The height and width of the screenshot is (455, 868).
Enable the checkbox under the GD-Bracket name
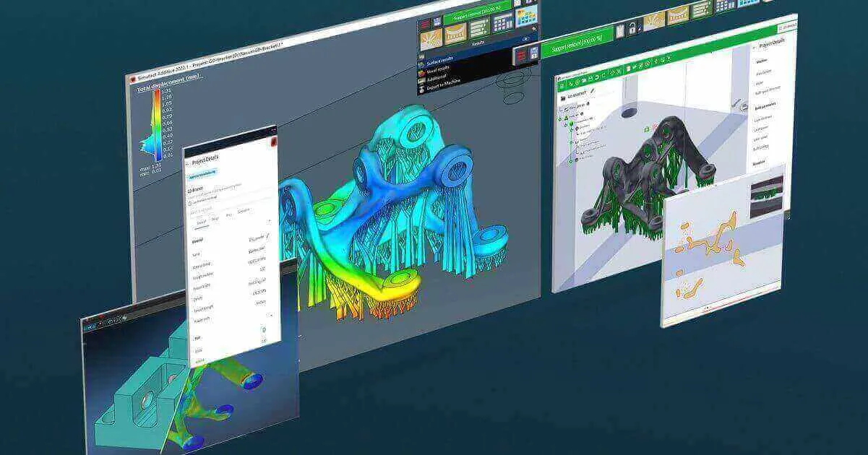click(192, 201)
